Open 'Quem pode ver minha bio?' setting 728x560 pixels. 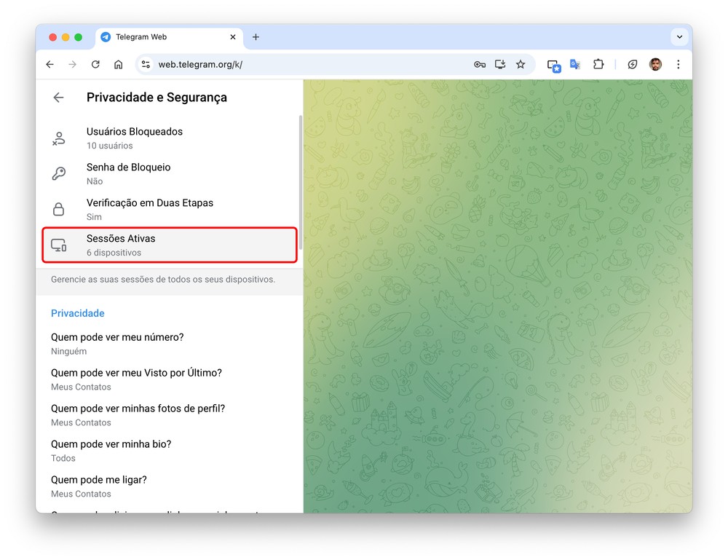point(111,450)
